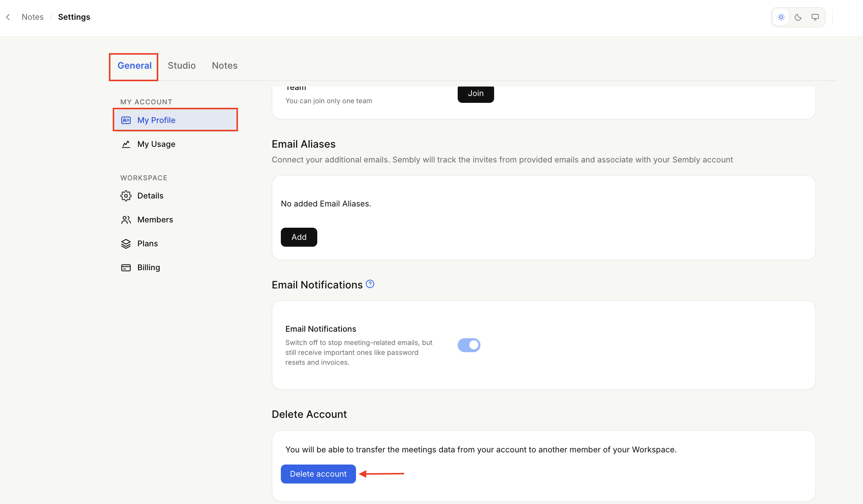The width and height of the screenshot is (863, 504).
Task: Toggle the Email Notifications switch off
Action: [469, 345]
